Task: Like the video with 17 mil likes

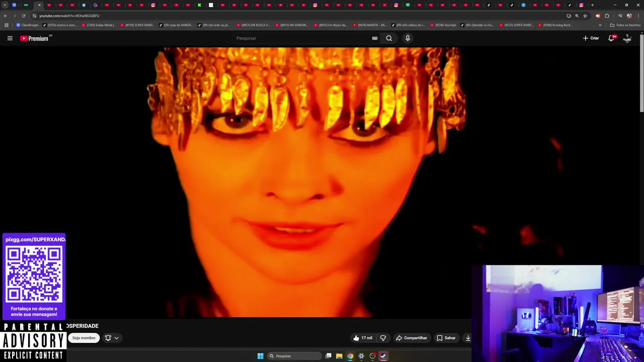Action: click(362, 338)
